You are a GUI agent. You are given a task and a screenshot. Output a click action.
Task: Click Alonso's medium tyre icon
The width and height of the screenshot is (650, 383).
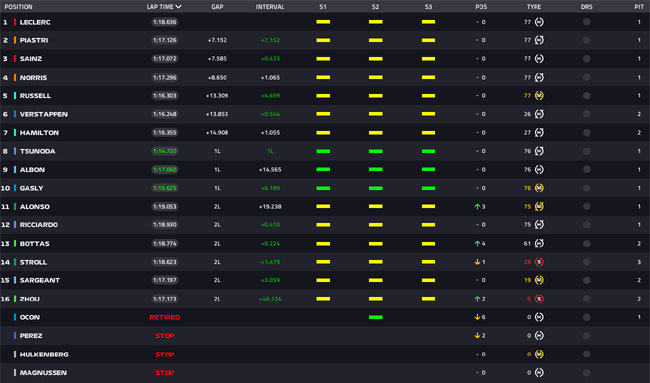click(539, 206)
